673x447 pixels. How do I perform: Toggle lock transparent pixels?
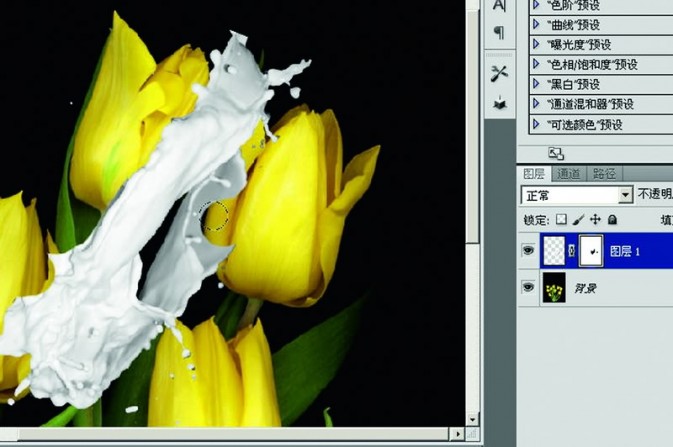[x=561, y=220]
